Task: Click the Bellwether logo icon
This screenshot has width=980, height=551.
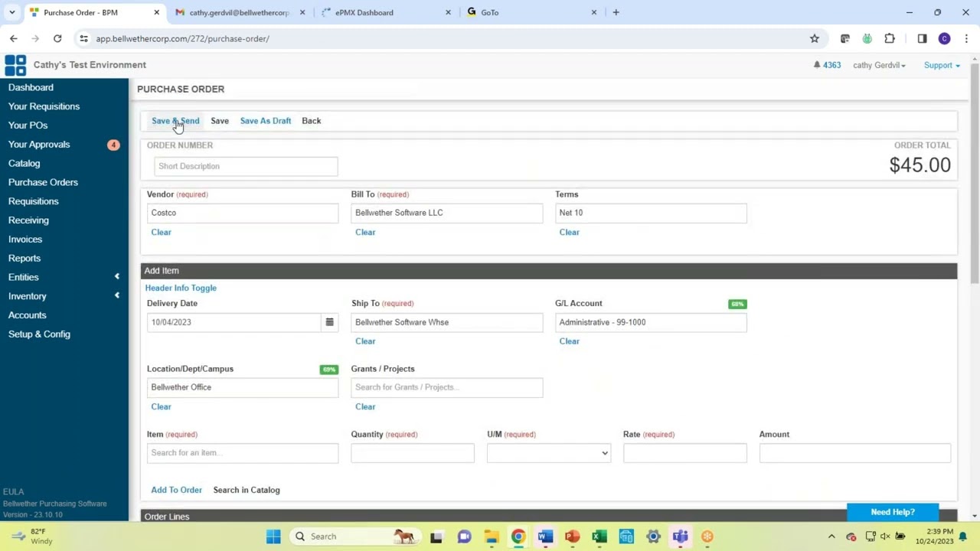Action: click(x=15, y=65)
